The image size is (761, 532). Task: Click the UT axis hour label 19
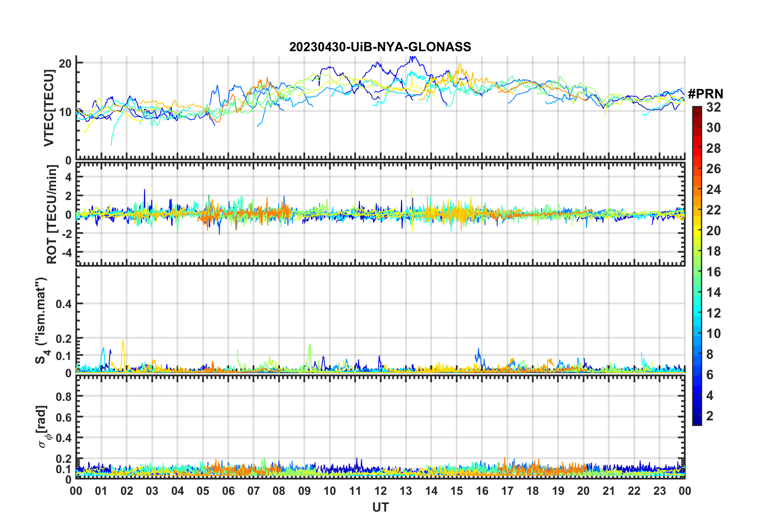(558, 491)
